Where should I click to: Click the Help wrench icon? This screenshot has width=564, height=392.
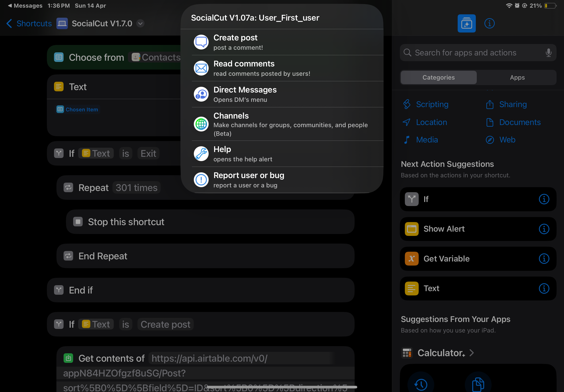coord(201,154)
